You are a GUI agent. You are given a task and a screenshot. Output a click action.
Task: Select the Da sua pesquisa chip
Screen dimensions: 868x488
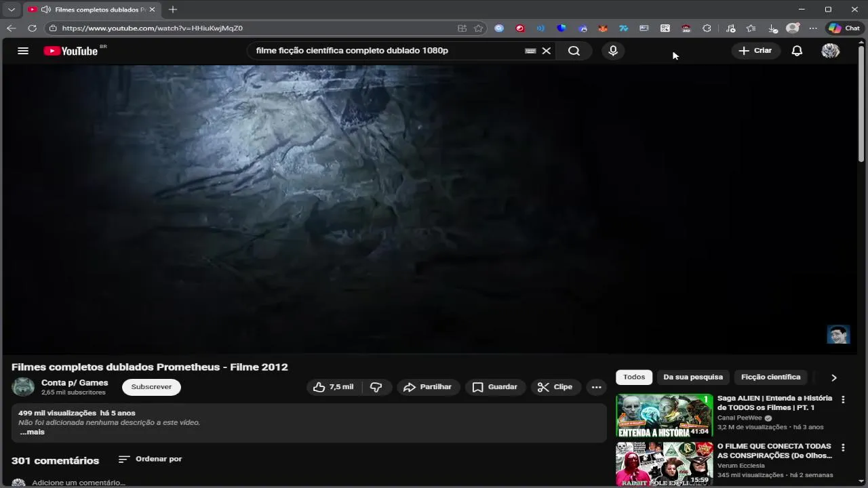click(693, 377)
